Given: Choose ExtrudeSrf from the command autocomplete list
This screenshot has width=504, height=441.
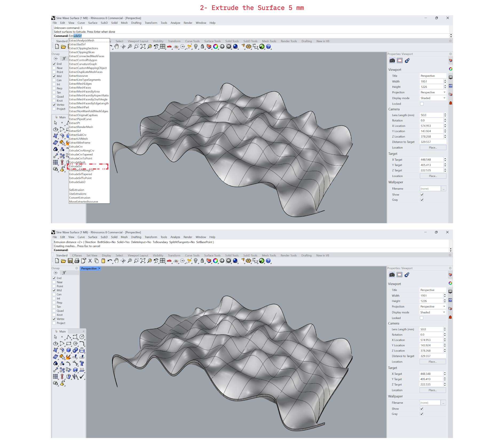Looking at the screenshot, I should [x=76, y=166].
